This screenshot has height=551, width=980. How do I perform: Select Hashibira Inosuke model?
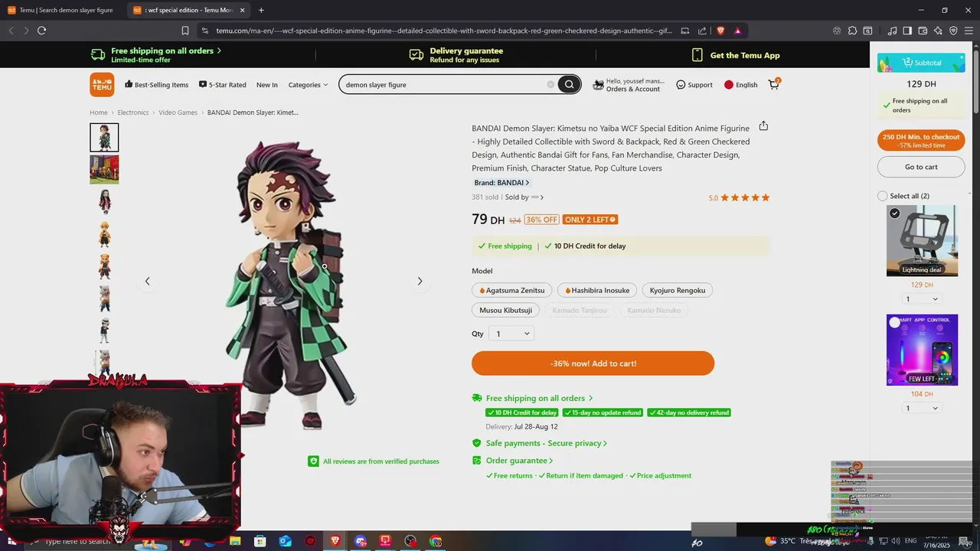(597, 290)
